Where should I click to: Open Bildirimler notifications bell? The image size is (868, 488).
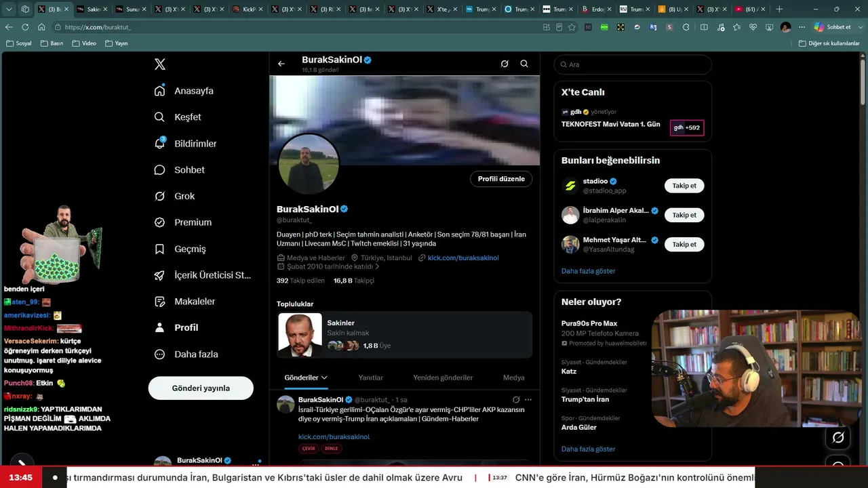tap(185, 144)
